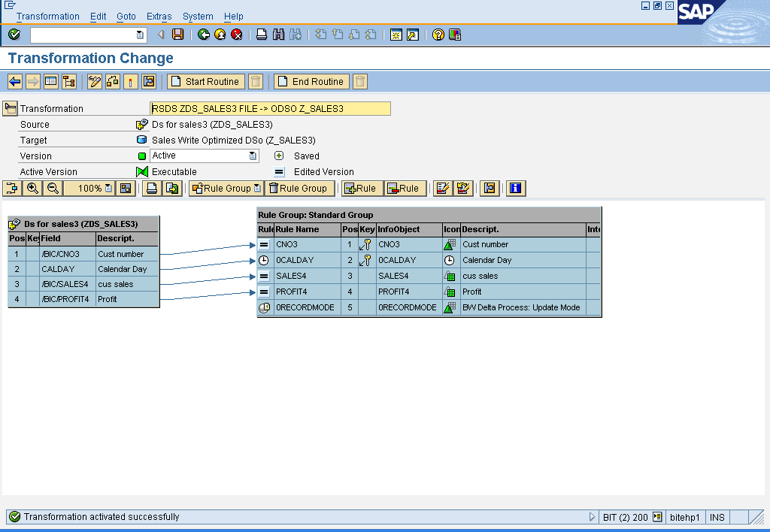Open the Version Active dropdown

point(253,156)
